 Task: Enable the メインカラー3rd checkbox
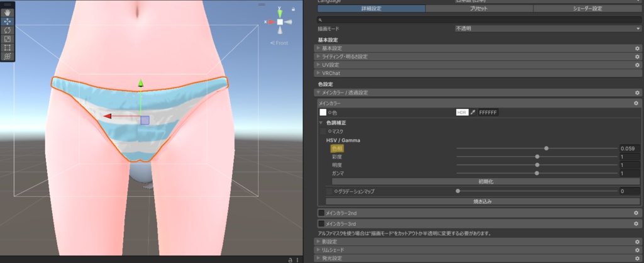pyautogui.click(x=321, y=224)
